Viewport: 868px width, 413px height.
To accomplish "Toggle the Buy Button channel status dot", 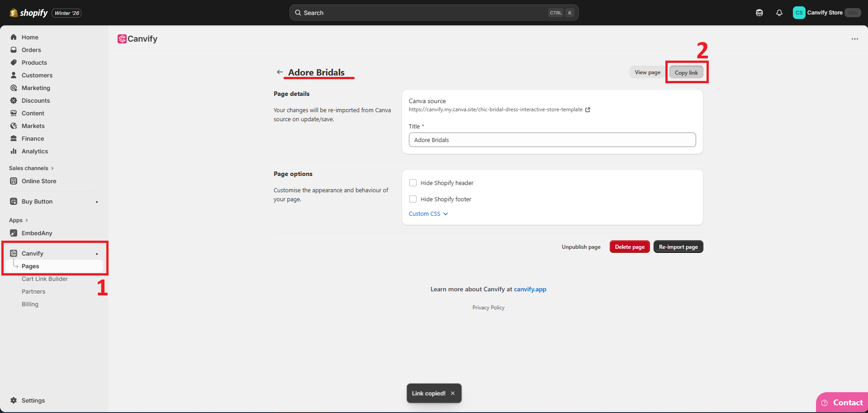I will tap(96, 202).
